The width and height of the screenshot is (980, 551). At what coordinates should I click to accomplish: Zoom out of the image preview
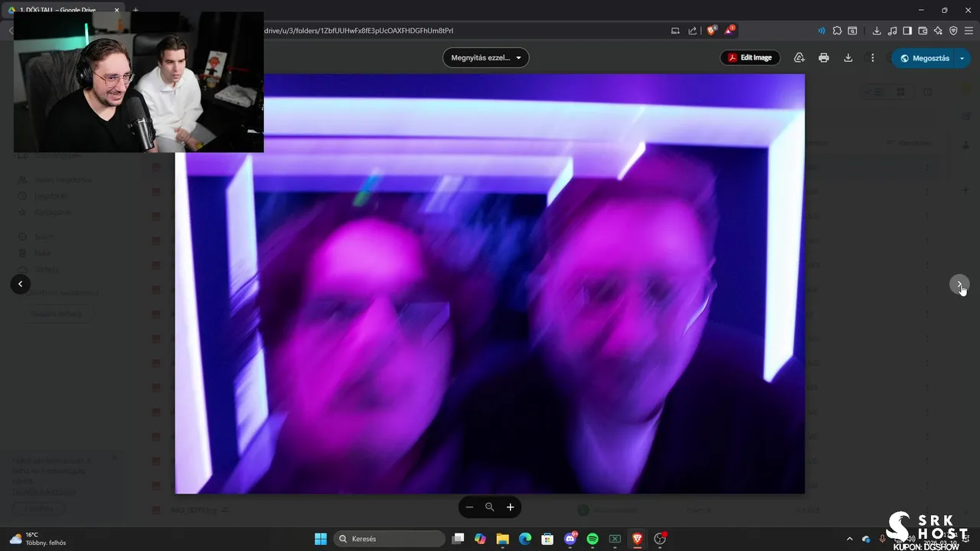pyautogui.click(x=469, y=507)
